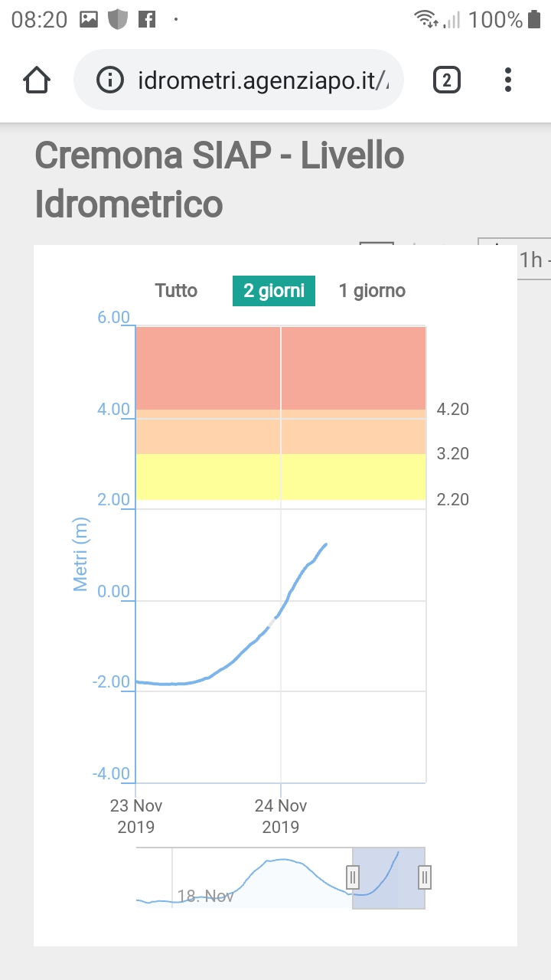Open the 1h interval dropdown
551x980 pixels.
click(x=533, y=260)
